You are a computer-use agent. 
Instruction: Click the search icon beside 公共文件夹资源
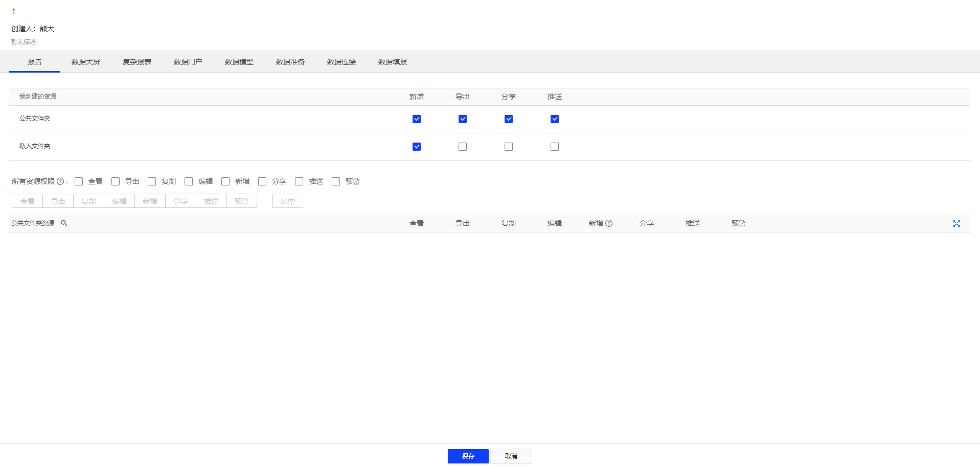tap(64, 223)
